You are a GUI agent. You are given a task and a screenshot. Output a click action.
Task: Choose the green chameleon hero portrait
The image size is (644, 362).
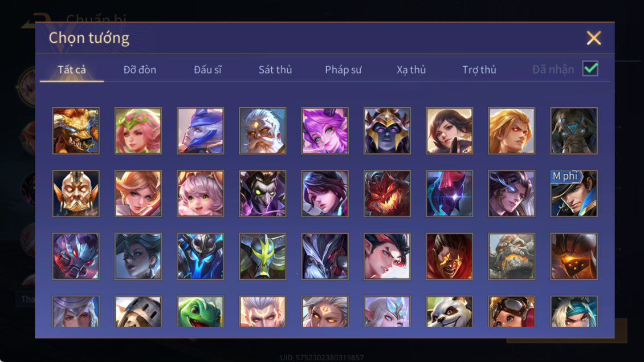click(x=201, y=311)
